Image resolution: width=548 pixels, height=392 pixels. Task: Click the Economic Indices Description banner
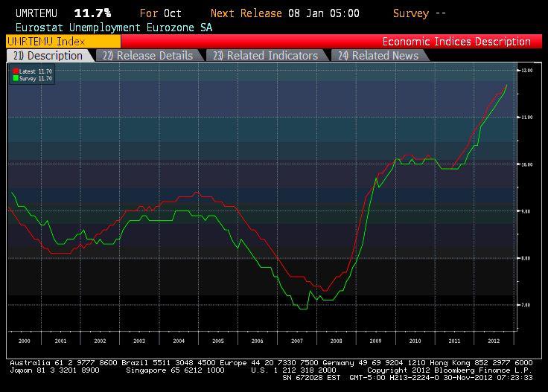pyautogui.click(x=456, y=42)
